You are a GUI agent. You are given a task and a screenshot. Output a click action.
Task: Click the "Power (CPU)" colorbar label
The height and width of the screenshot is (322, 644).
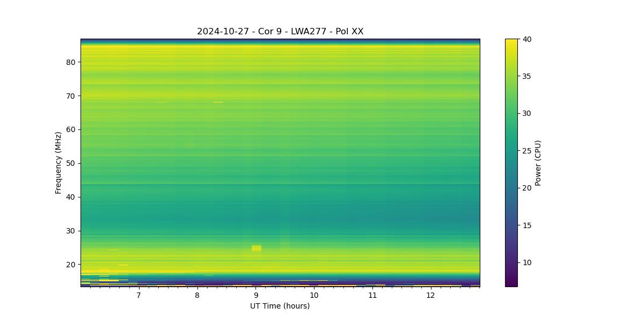pos(538,163)
